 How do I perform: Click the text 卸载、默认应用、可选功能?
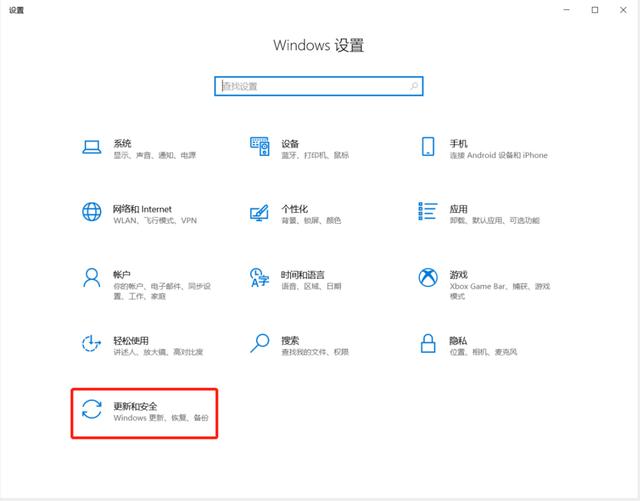[495, 220]
